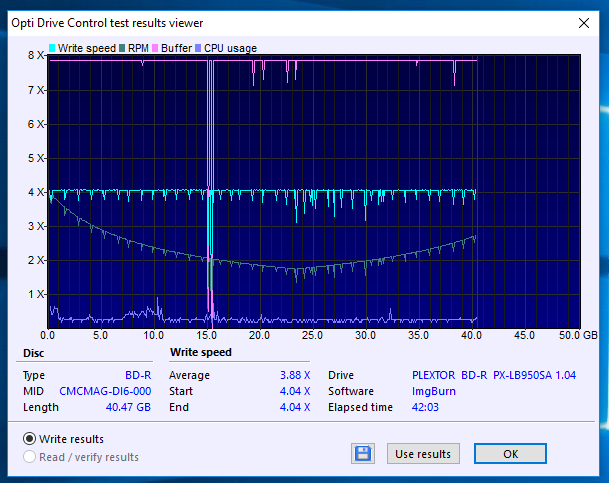
Task: Click the 25.0 mark on the GB axis
Action: pyautogui.click(x=312, y=335)
